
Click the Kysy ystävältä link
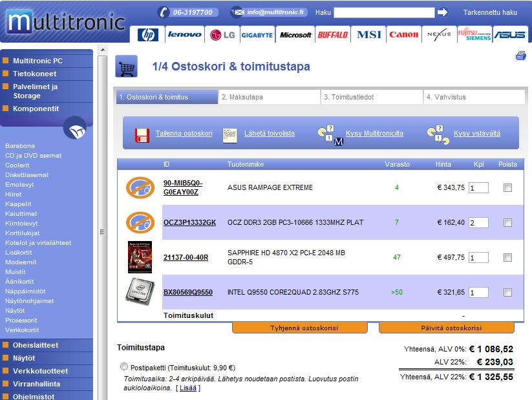[477, 133]
